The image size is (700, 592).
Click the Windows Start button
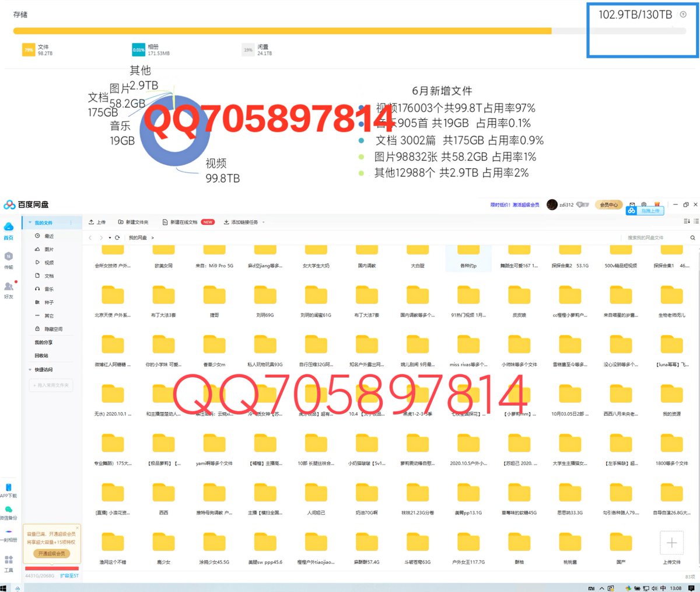tap(3, 588)
